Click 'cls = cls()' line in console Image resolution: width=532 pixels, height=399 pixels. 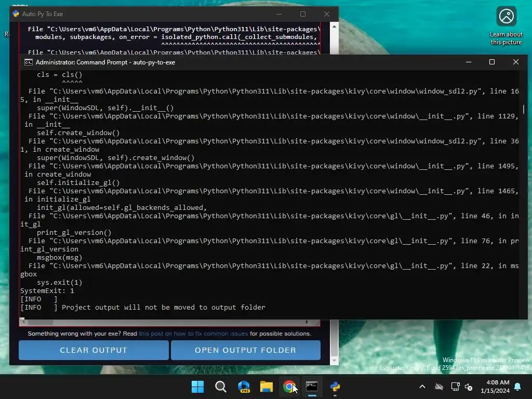[59, 75]
